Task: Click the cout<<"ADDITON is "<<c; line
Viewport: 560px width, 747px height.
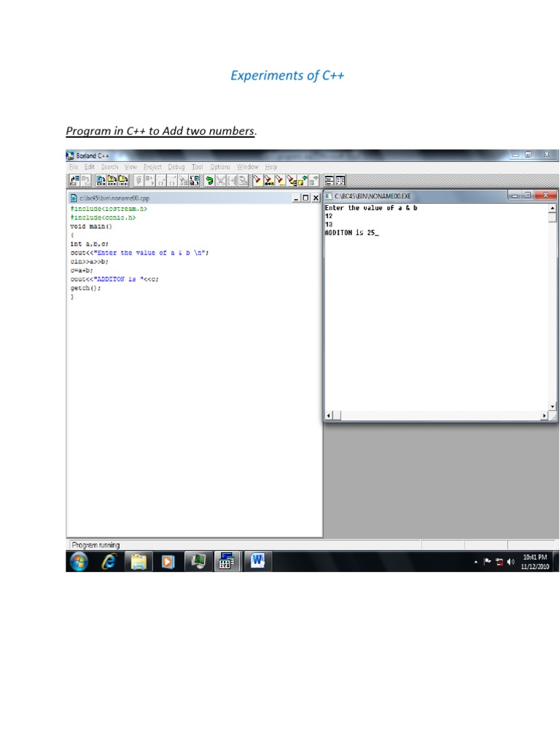Action: pos(114,279)
